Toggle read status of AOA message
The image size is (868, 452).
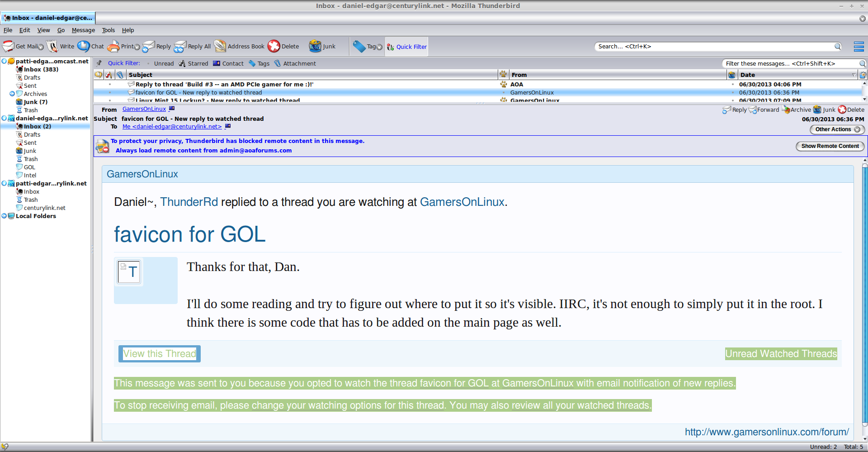click(503, 84)
